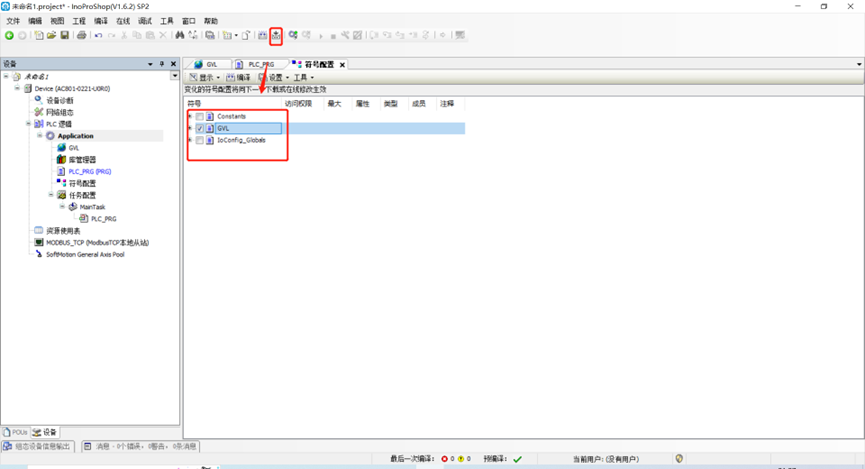The image size is (865, 469).
Task: Select 符号配置 in device tree
Action: [82, 183]
